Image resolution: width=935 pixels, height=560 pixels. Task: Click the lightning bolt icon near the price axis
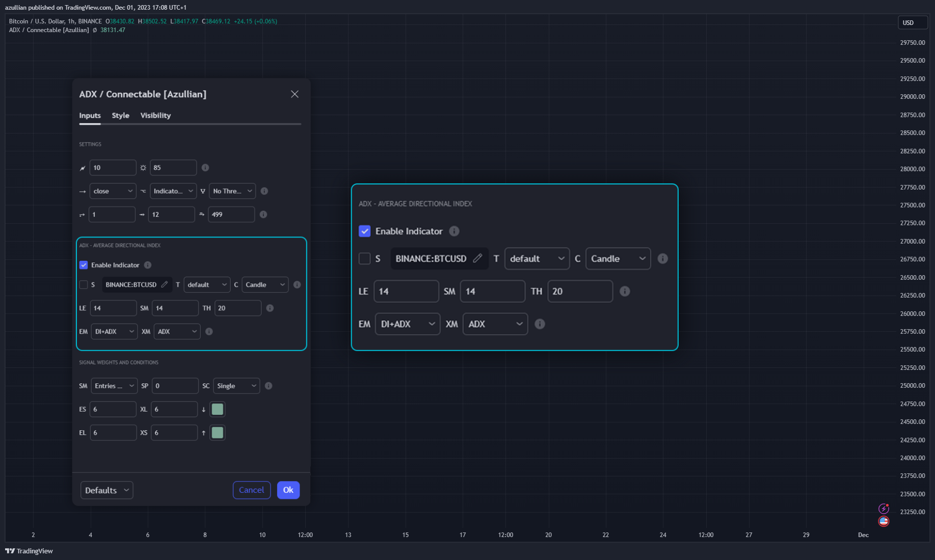click(884, 509)
